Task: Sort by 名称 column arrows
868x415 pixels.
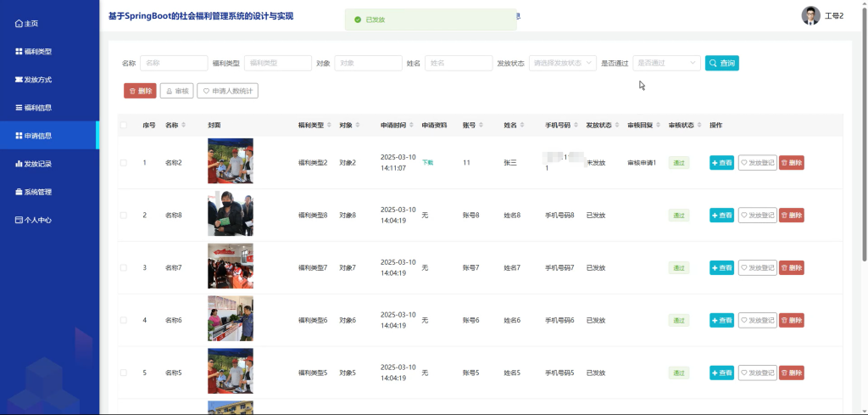Action: [184, 126]
